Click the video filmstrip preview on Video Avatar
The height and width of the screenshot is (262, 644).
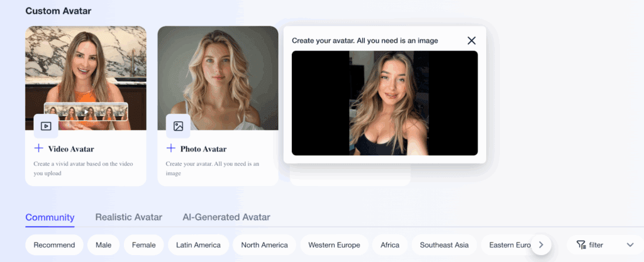(86, 112)
